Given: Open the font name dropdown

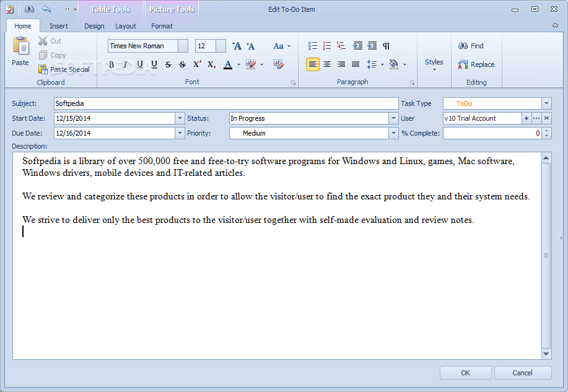Looking at the screenshot, I should point(183,46).
